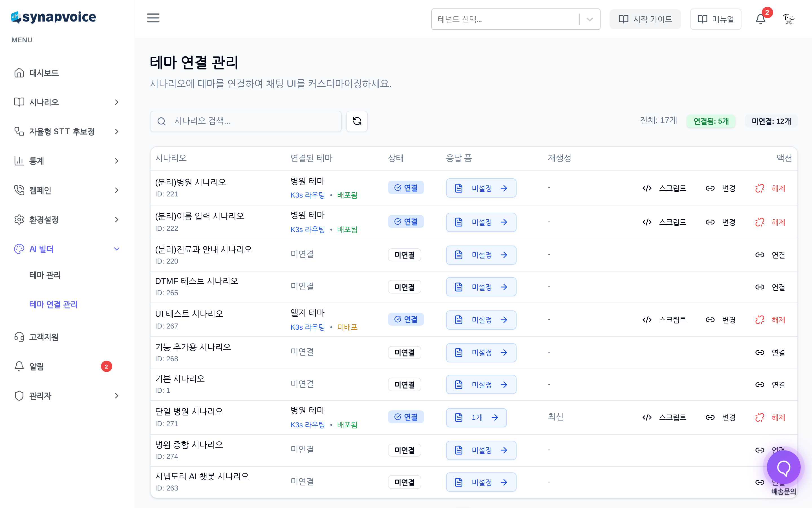Click the 시나리오 검색 input field
812x508 pixels.
[x=246, y=121]
